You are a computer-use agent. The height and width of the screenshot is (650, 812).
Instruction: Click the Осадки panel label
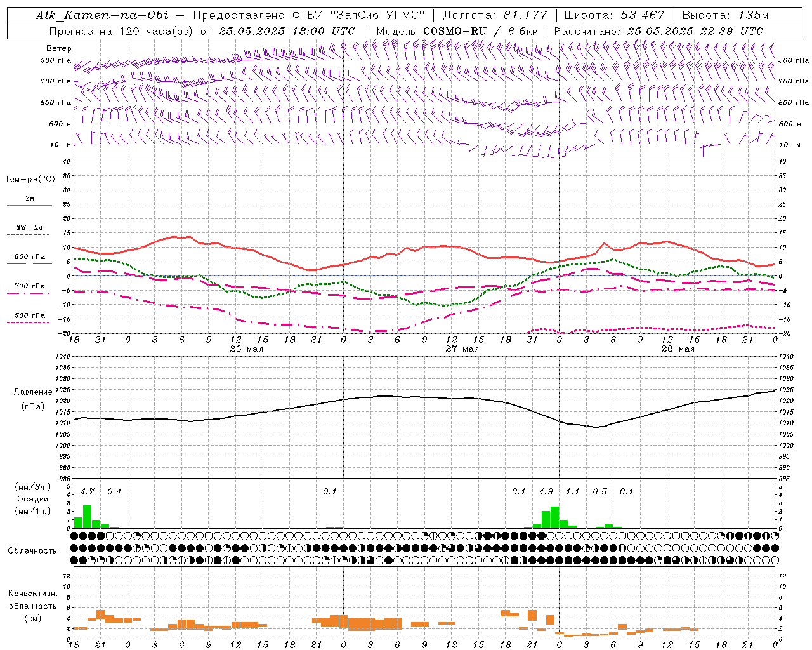33,499
